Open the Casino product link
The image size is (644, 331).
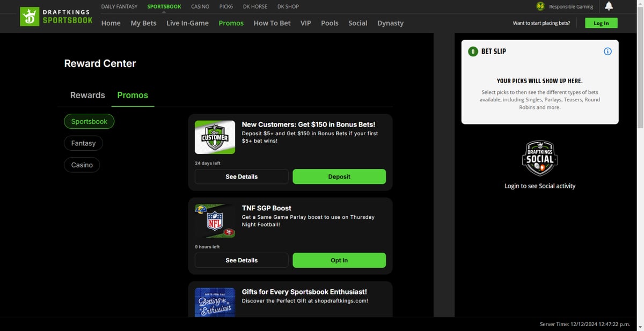[200, 6]
